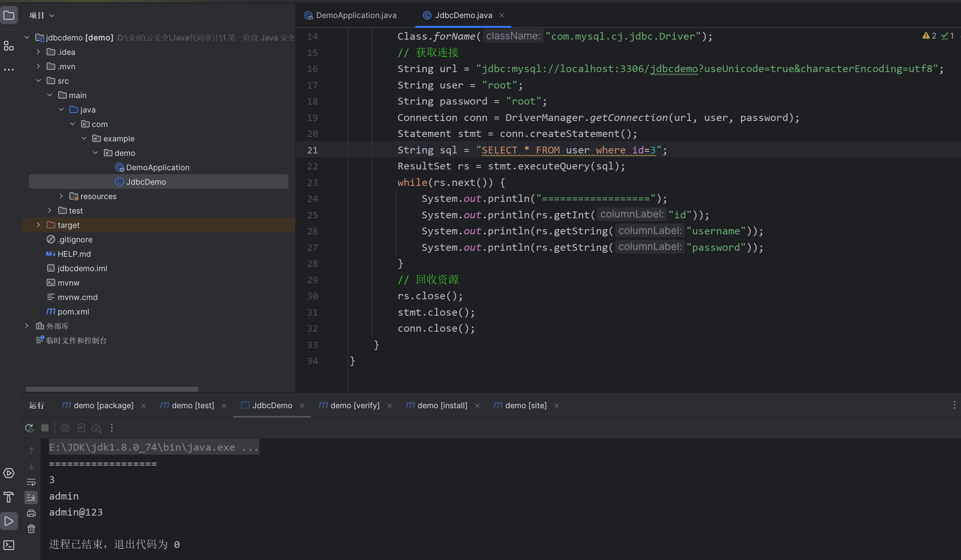Click the Rerun JdbcDemo icon
Screen dimensions: 961x560
29,428
